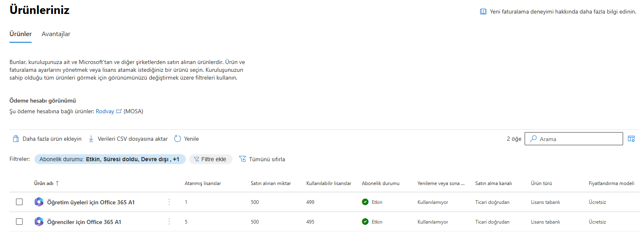Click the Abonelik durumu column header
Image resolution: width=644 pixels, height=240 pixels.
tap(381, 183)
